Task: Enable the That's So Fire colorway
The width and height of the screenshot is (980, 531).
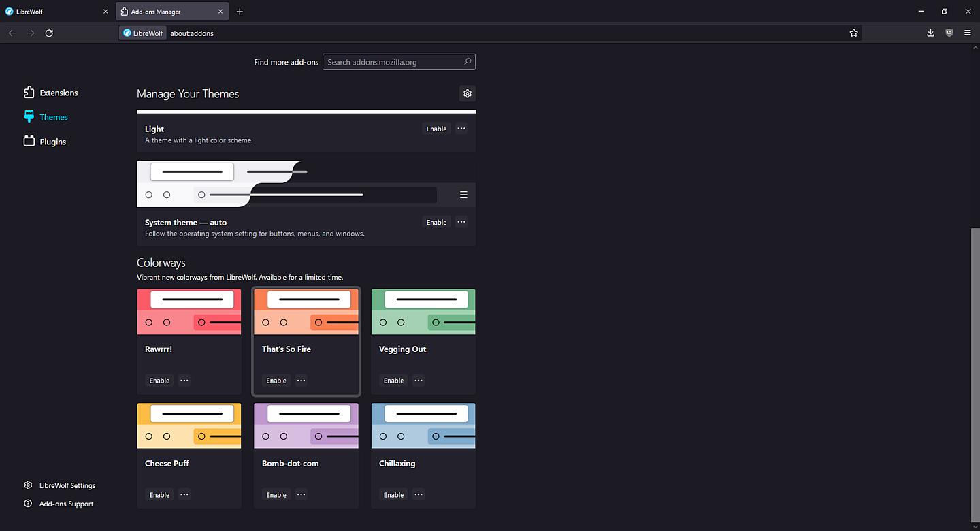Action: click(x=276, y=381)
